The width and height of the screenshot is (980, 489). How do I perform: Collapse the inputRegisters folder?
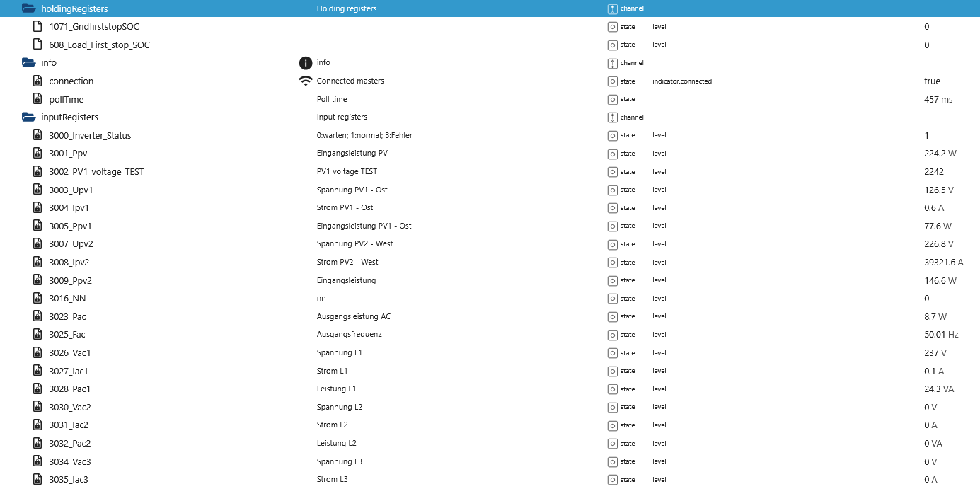click(29, 117)
